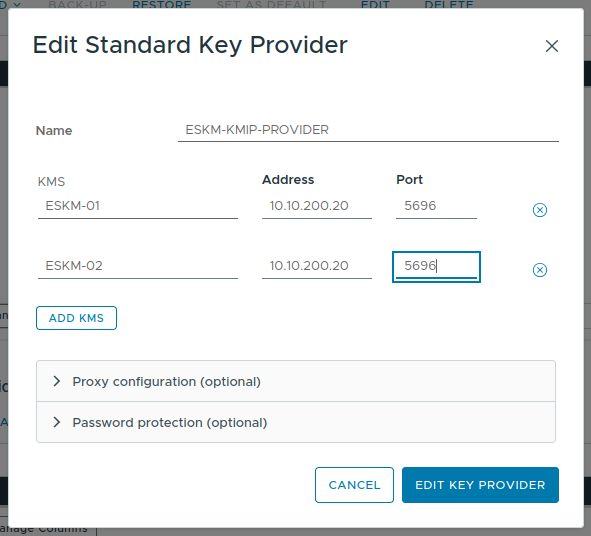Screen dimensions: 591x536
Task: Focus the Name field ESKM-KMIP-PROVIDER
Action: pyautogui.click(x=368, y=130)
